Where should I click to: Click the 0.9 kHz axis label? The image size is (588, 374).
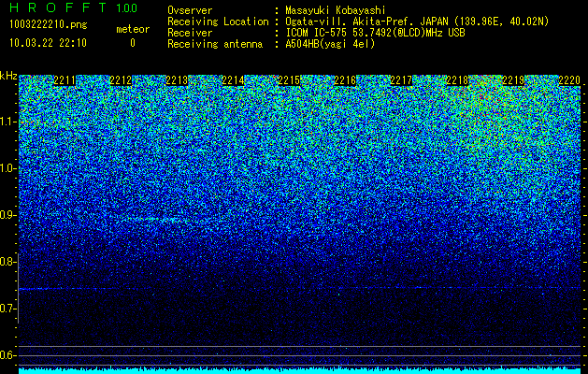click(7, 215)
